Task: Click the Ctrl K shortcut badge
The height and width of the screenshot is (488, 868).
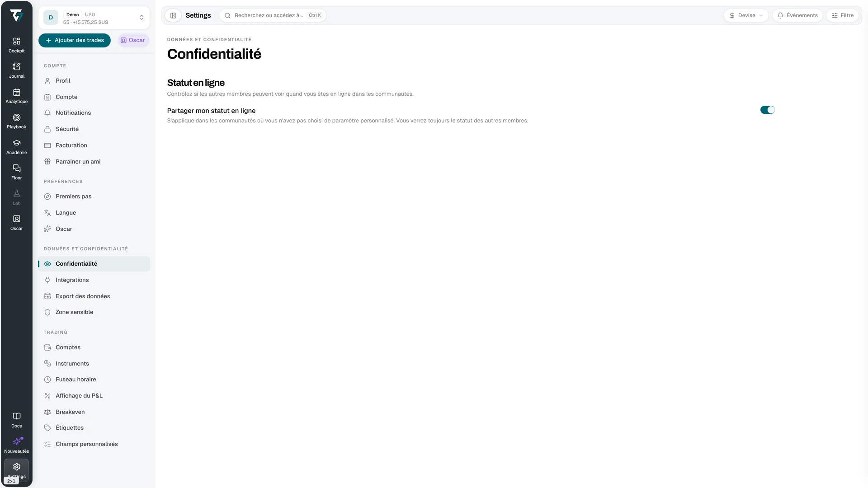Action: [x=315, y=15]
